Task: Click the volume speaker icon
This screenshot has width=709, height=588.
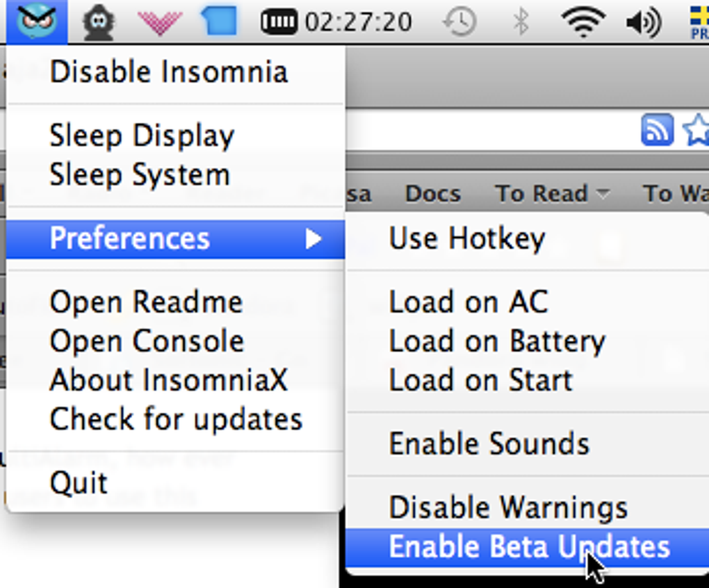Action: (643, 22)
